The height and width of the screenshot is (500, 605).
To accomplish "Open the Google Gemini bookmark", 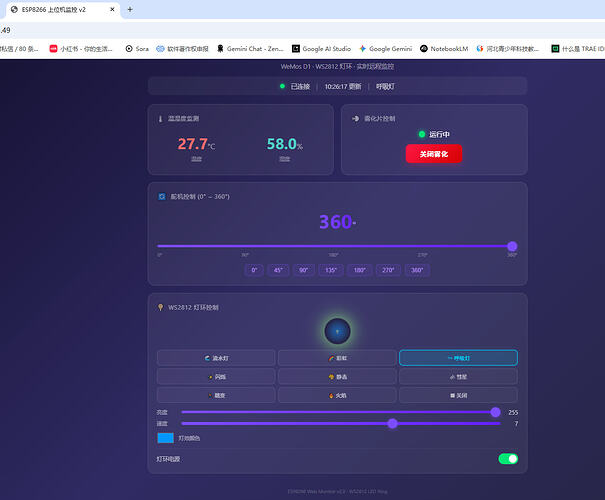I will click(x=385, y=49).
